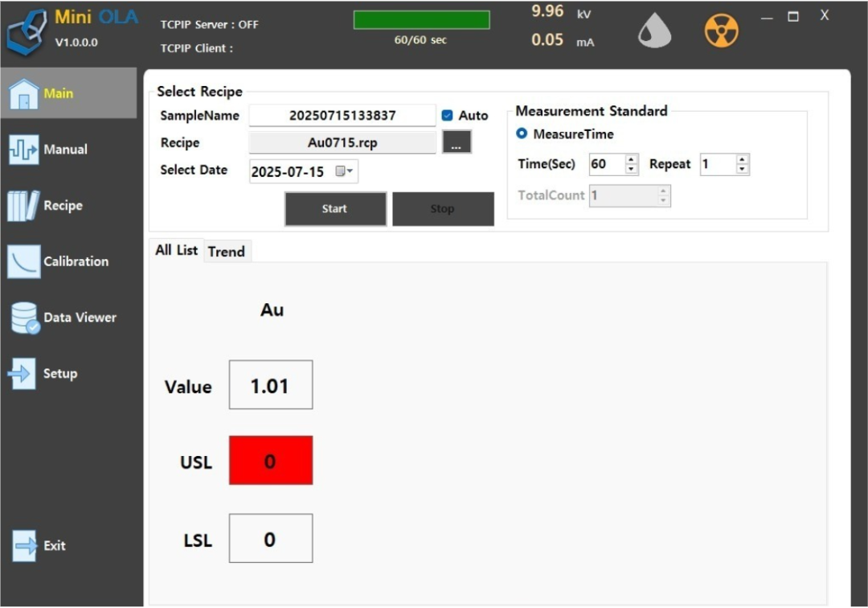Decrease Repeat count with the down arrow
The height and width of the screenshot is (608, 868).
point(743,169)
